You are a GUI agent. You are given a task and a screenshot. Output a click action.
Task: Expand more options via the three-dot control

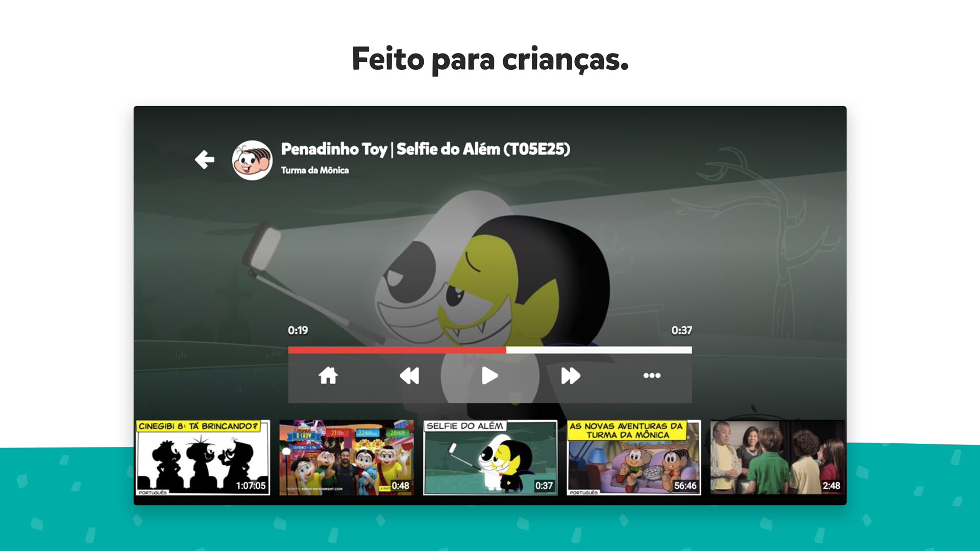[x=652, y=375]
